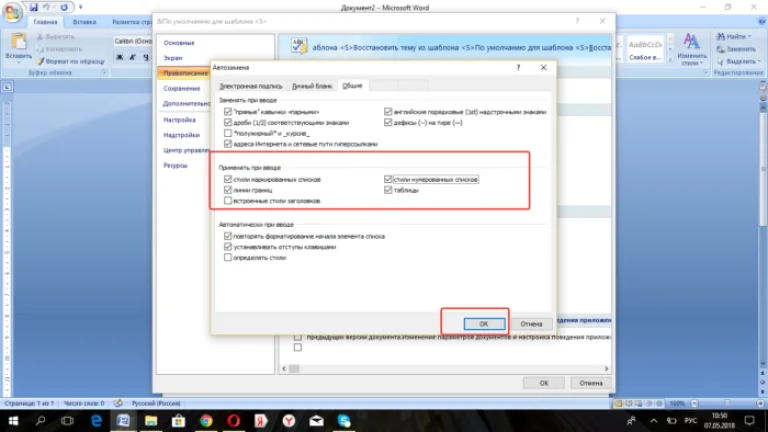Toggle italic К formatting
The width and height of the screenshot is (768, 432).
point(133,57)
